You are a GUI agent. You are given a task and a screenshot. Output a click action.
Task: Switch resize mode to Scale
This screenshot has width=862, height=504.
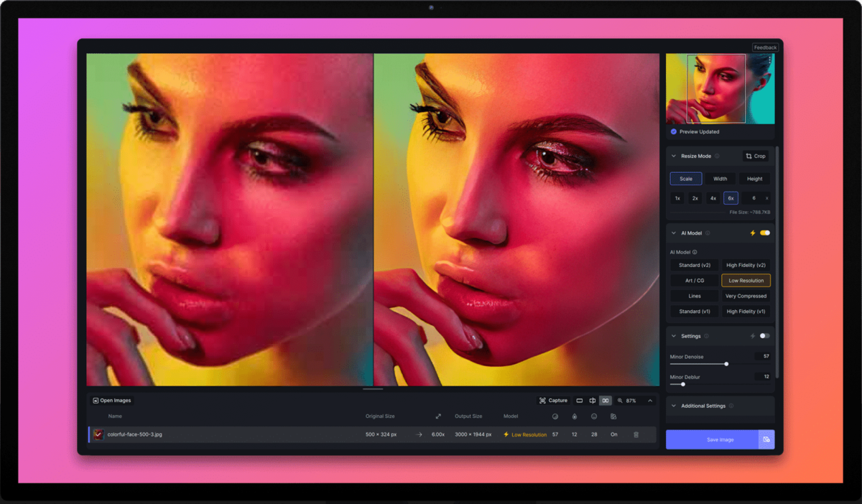(686, 179)
